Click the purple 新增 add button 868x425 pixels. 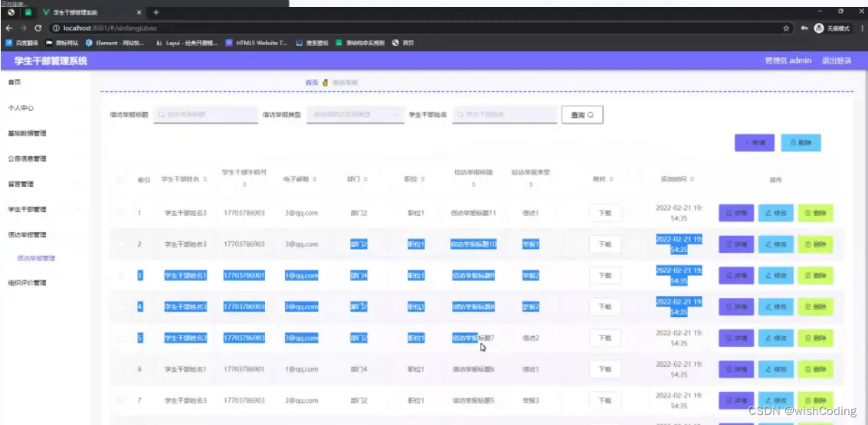754,142
